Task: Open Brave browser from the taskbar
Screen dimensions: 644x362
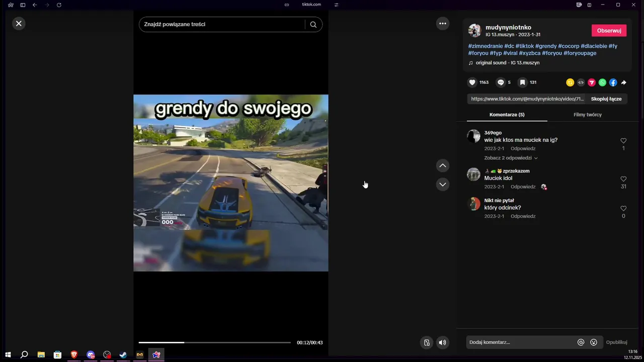Action: 74,355
